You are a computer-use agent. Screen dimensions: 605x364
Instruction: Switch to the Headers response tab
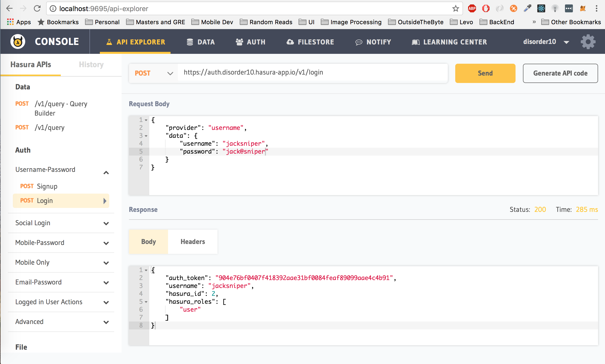pyautogui.click(x=193, y=242)
